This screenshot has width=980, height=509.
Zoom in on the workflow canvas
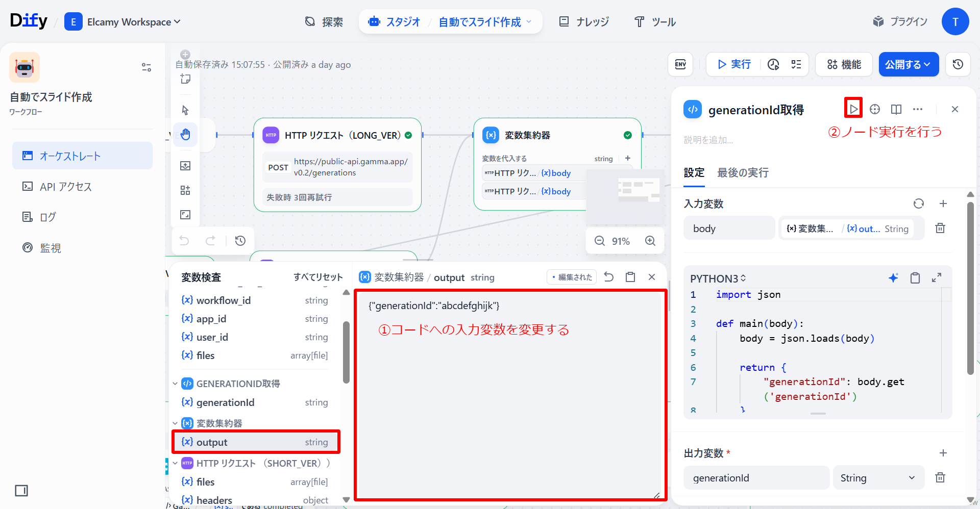click(x=650, y=241)
